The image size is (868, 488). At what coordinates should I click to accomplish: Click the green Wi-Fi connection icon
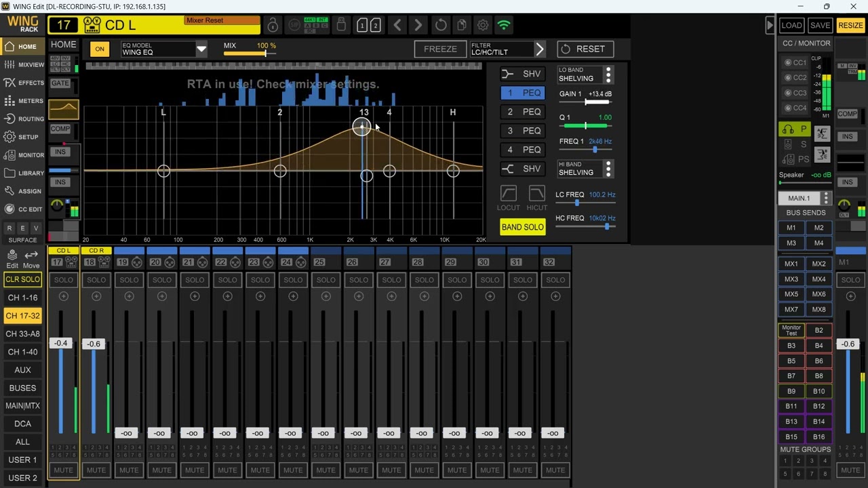tap(504, 26)
